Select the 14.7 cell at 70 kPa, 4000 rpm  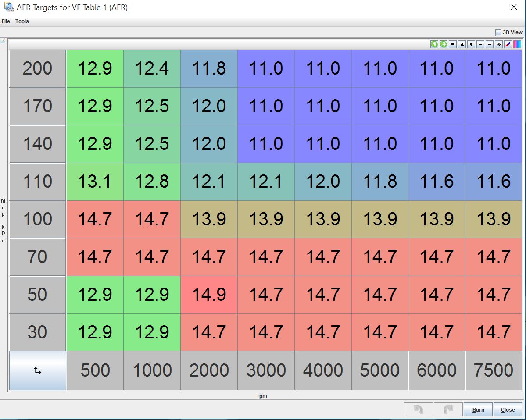click(323, 257)
